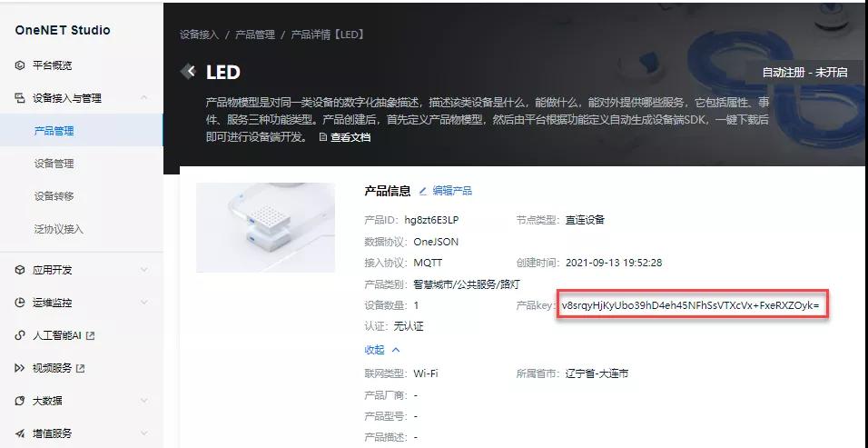
Task: Click the 应用开发 cube icon
Action: 20,270
